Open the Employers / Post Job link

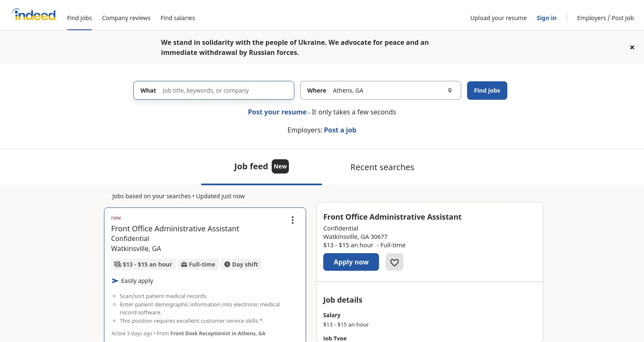point(605,18)
